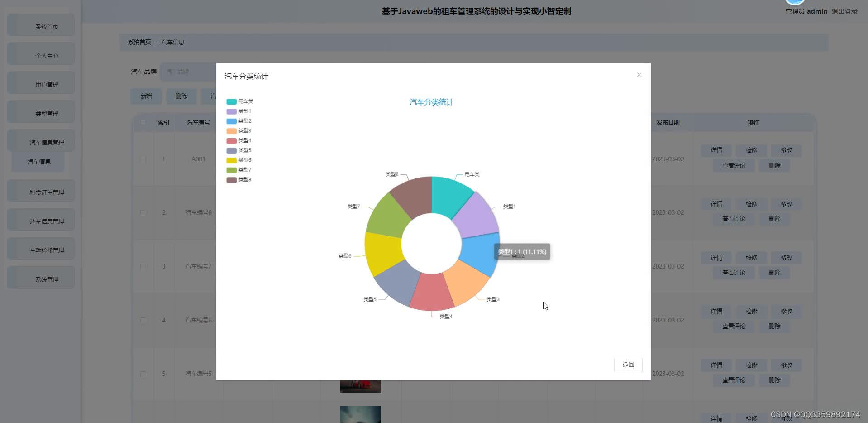Viewport: 868px width, 423px height.
Task: Click 详情 for the A001 row
Action: 716,150
